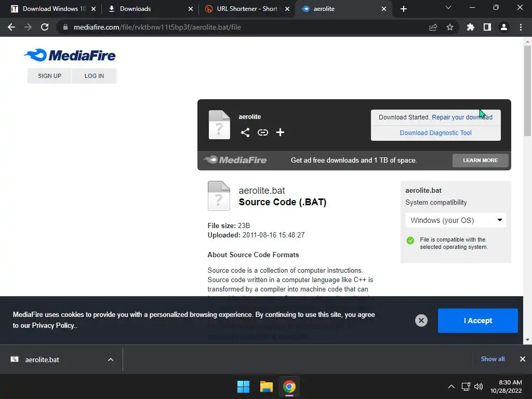The image size is (532, 399).
Task: Click the scrollbar down arrow
Action: click(x=527, y=340)
